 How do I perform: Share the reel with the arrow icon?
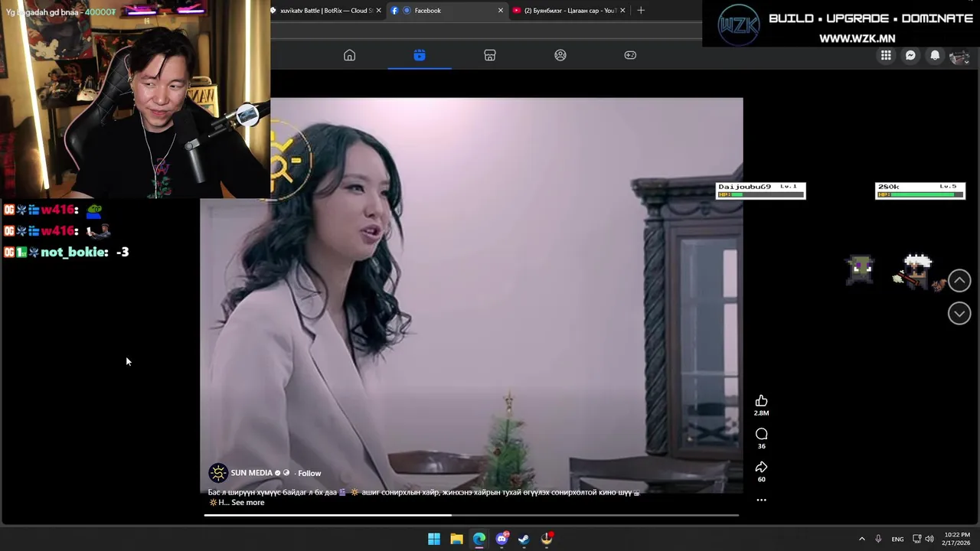[x=761, y=467]
